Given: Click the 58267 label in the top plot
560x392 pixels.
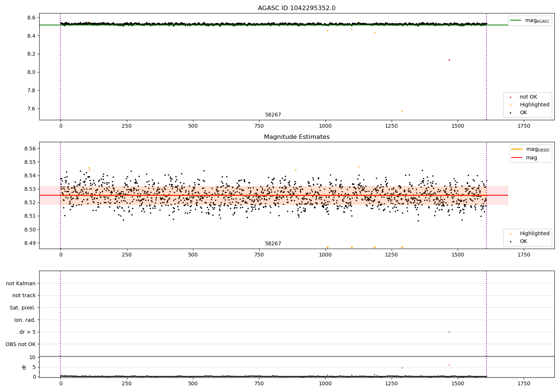Looking at the screenshot, I should click(x=273, y=115).
